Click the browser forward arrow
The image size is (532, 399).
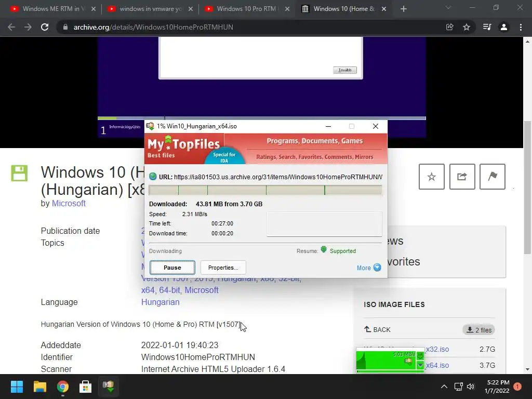28,27
